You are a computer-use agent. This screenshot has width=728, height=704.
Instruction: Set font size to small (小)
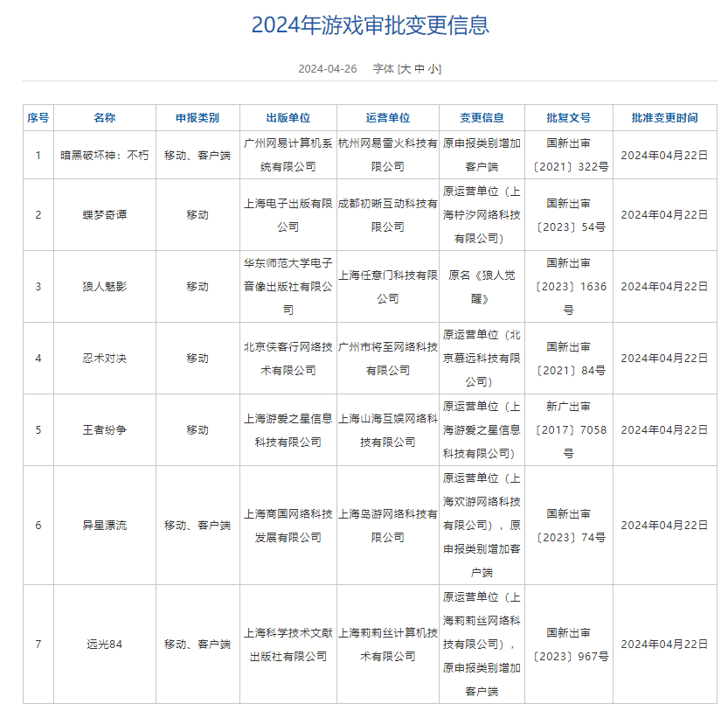coord(433,69)
